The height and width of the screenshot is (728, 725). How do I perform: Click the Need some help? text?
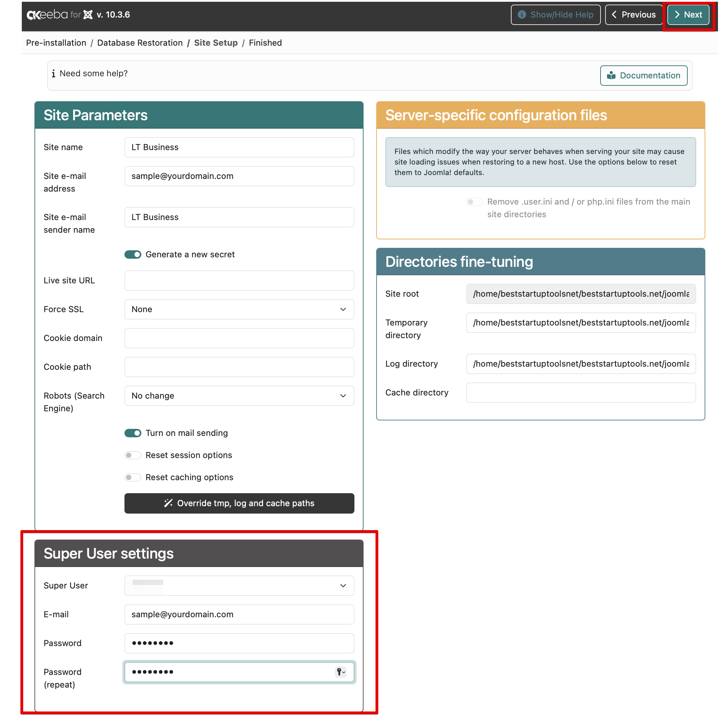94,73
